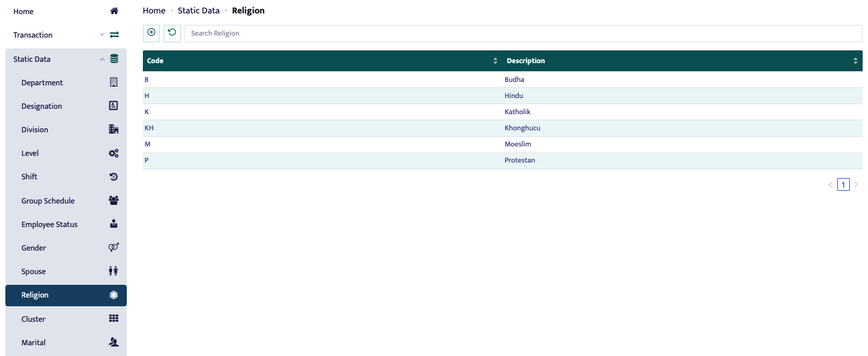Select the Marital sidebar item

[34, 343]
